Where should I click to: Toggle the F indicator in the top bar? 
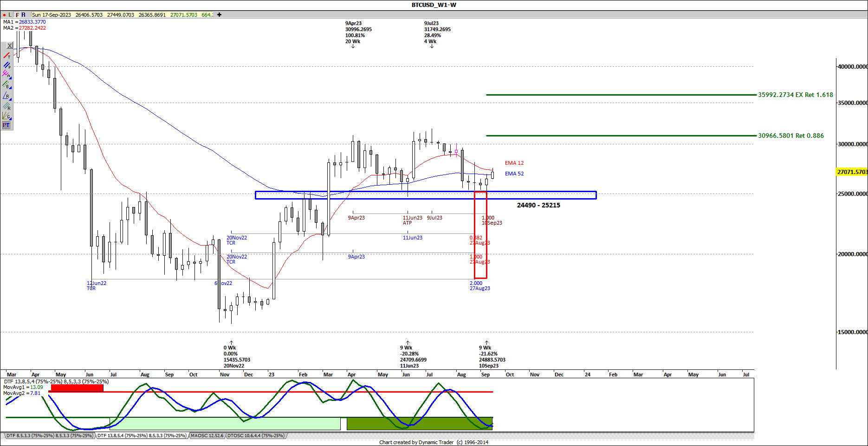[x=17, y=14]
